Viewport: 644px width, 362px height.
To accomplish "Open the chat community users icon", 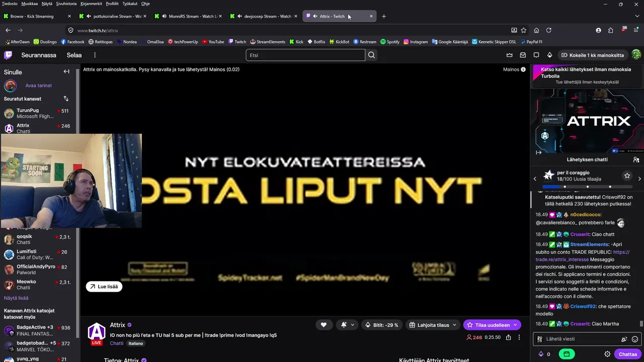I will tap(636, 160).
